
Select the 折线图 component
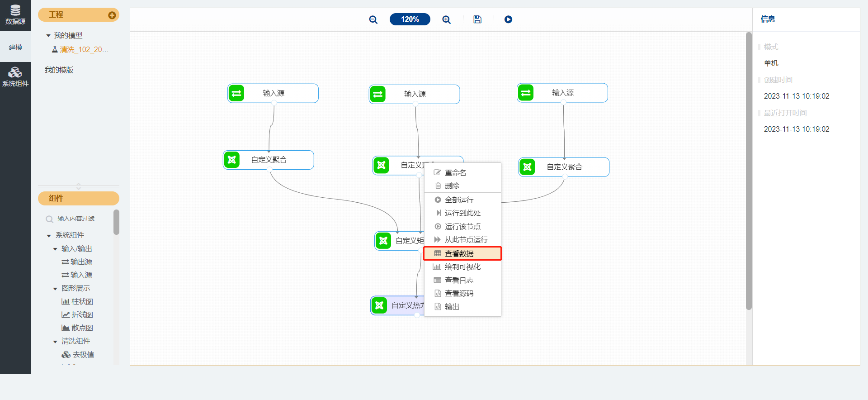77,315
